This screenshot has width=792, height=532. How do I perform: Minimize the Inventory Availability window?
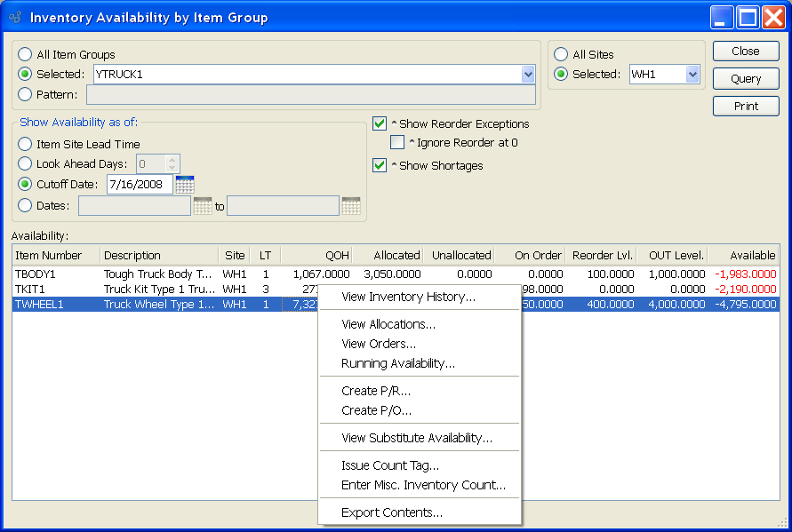[724, 17]
